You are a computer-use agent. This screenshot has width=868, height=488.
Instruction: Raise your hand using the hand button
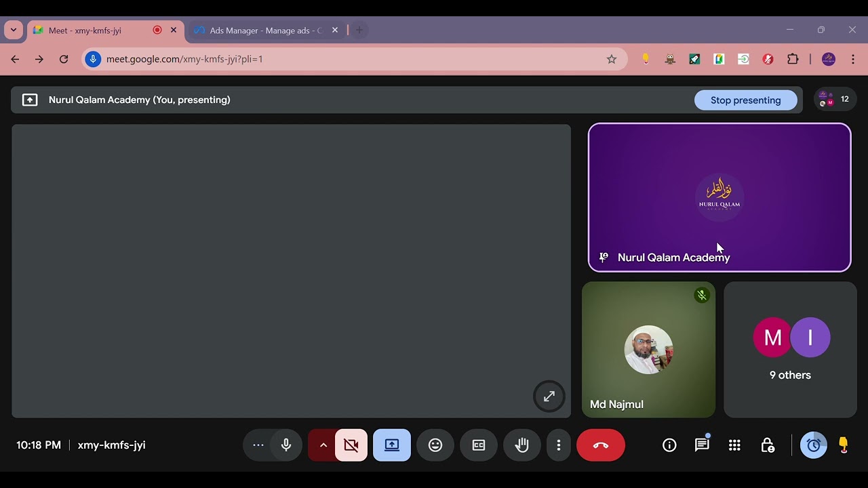(x=521, y=445)
